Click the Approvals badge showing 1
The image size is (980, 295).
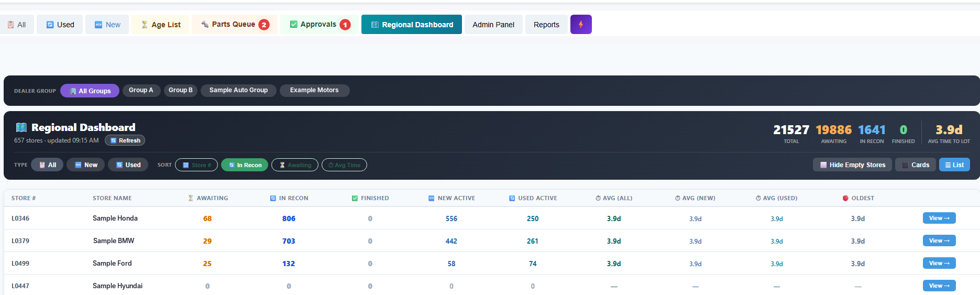(x=345, y=25)
